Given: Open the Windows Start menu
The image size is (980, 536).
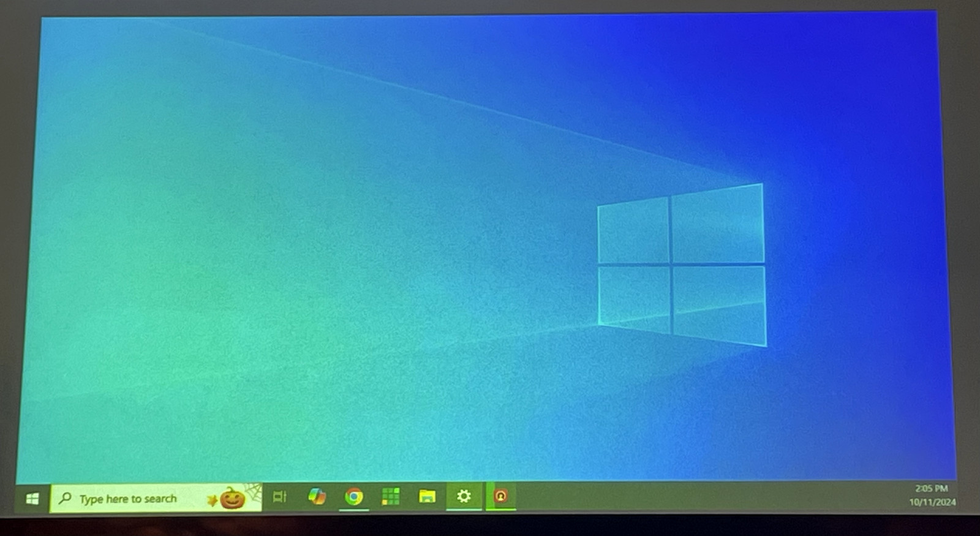Looking at the screenshot, I should coord(32,498).
